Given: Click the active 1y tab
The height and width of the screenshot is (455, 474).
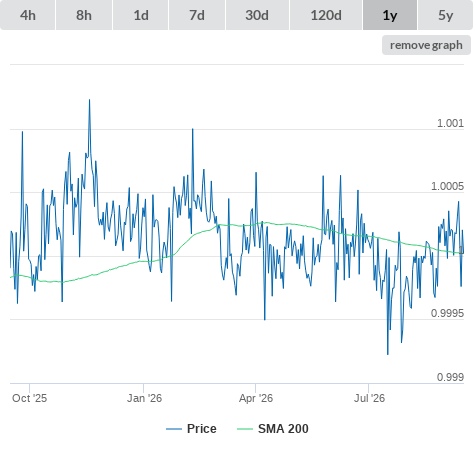Looking at the screenshot, I should click(390, 15).
